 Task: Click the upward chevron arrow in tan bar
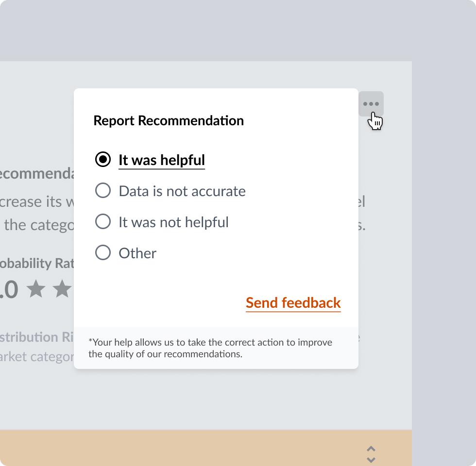coord(371,449)
